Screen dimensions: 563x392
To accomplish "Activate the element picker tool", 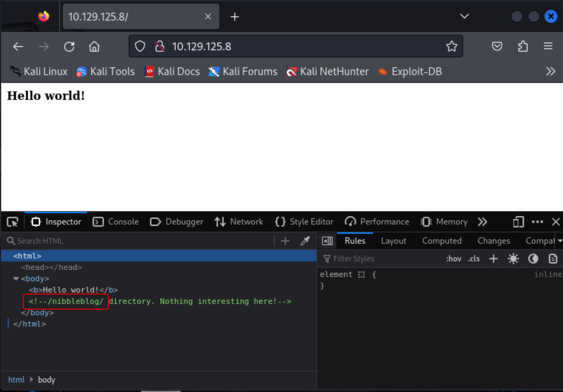I will [x=12, y=222].
